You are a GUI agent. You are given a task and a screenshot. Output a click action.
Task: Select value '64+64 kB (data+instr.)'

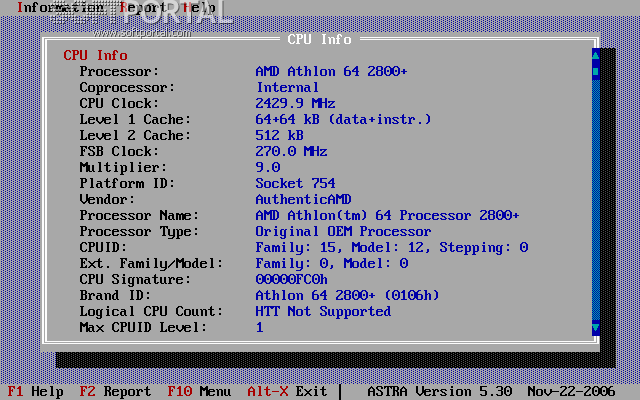pyautogui.click(x=343, y=119)
